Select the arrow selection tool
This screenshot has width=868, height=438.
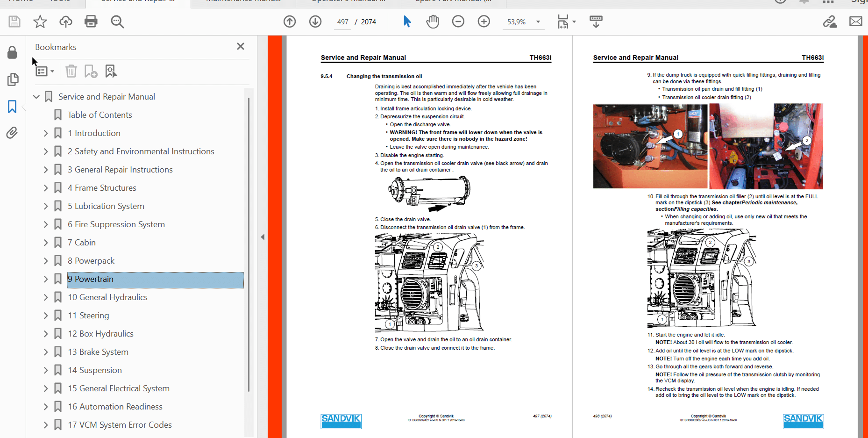(x=407, y=22)
